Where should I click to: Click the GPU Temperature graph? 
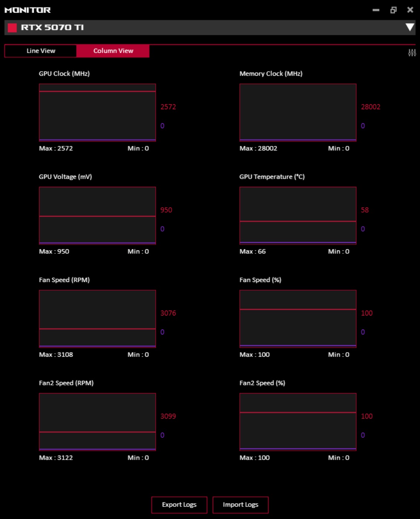298,215
